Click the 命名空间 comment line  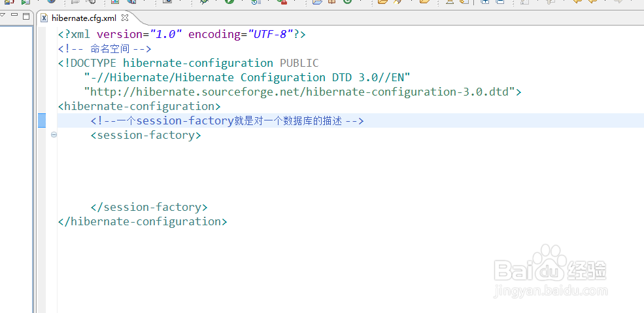click(105, 49)
